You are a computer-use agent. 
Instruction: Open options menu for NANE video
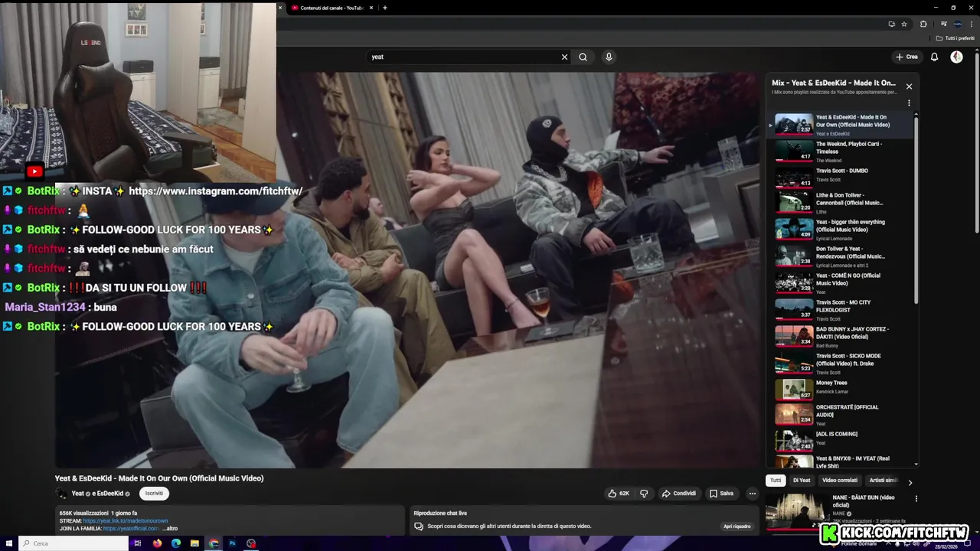point(916,498)
